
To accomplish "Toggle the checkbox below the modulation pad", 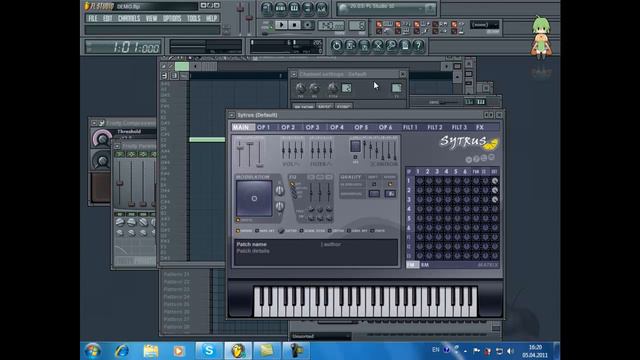I will click(238, 220).
